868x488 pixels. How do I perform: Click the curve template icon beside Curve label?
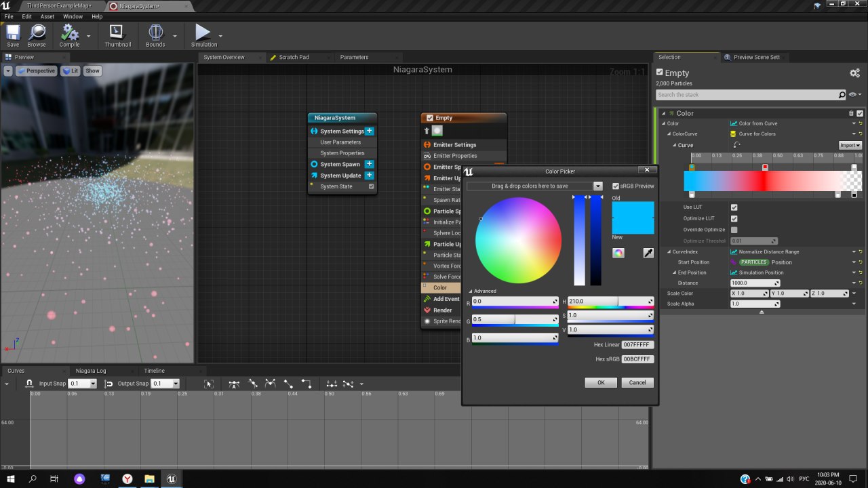(x=736, y=145)
